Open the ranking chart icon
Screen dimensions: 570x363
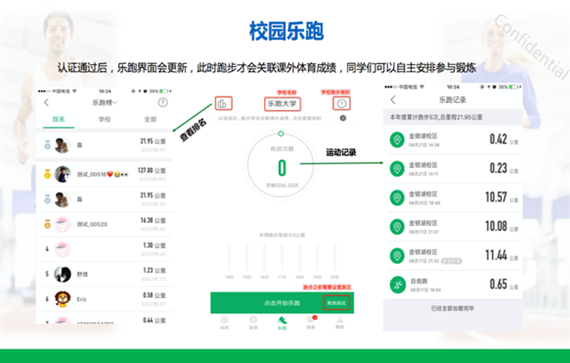tap(222, 104)
